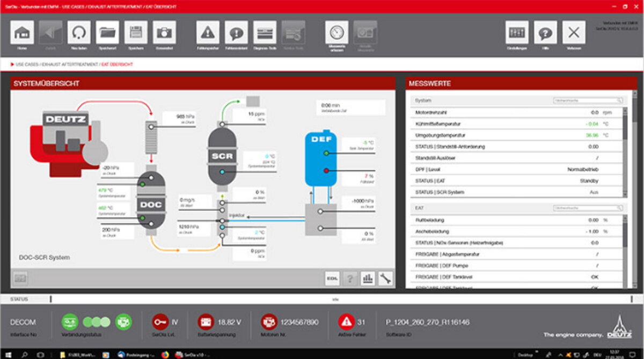
Task: Select the blue DEF tank
Action: pyautogui.click(x=321, y=158)
